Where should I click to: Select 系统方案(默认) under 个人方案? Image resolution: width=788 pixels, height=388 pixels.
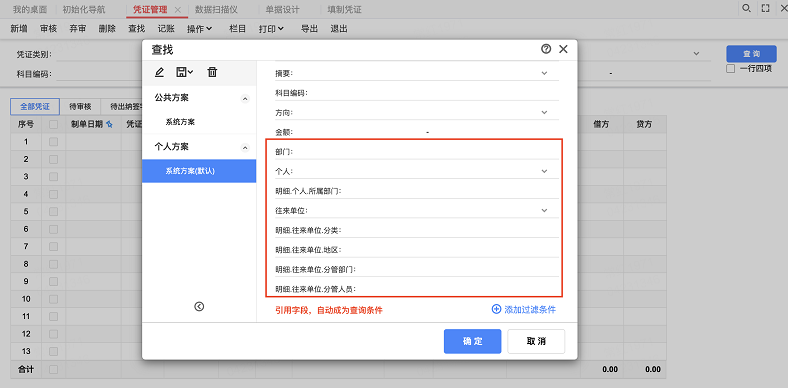coord(199,171)
